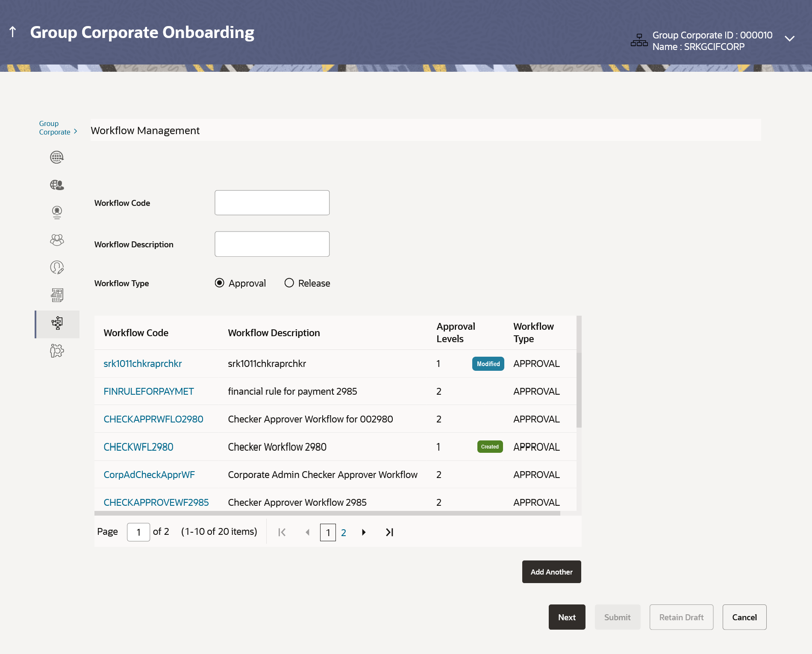
Task: Select page 1 in pagination
Action: (328, 532)
